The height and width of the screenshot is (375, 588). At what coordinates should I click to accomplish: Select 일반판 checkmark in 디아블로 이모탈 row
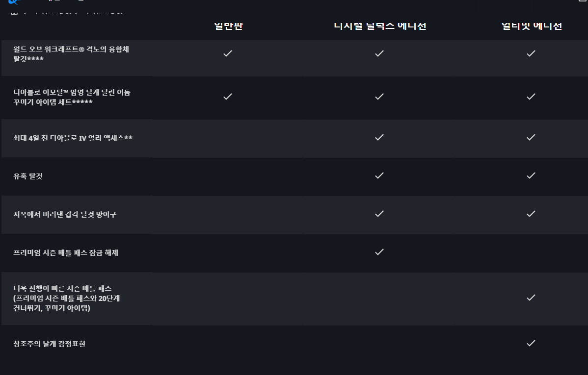227,97
